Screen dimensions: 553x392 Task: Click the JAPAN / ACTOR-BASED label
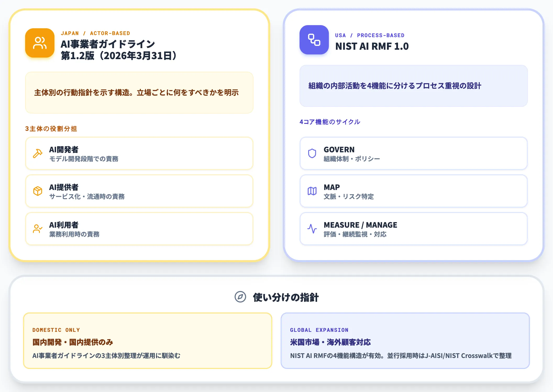(x=95, y=33)
